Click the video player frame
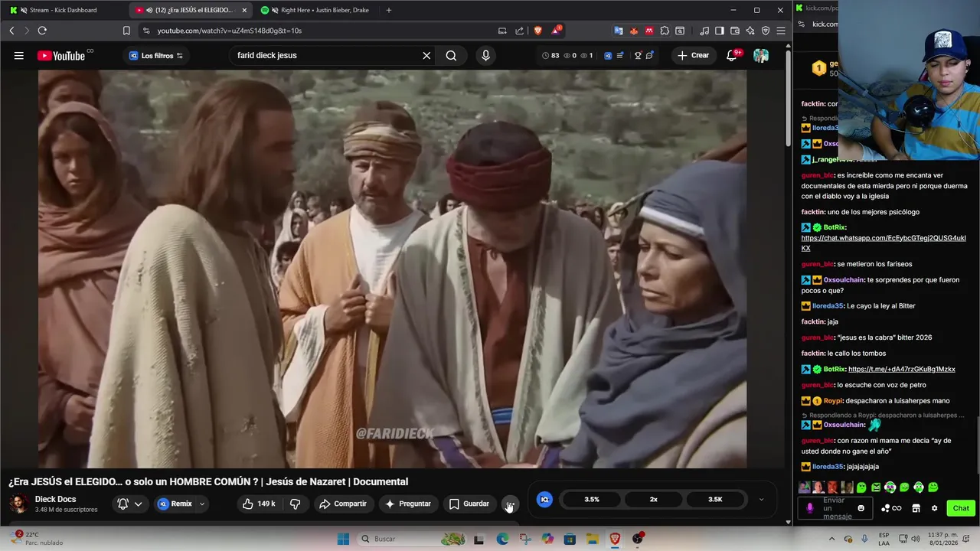980x551 pixels. coord(392,269)
